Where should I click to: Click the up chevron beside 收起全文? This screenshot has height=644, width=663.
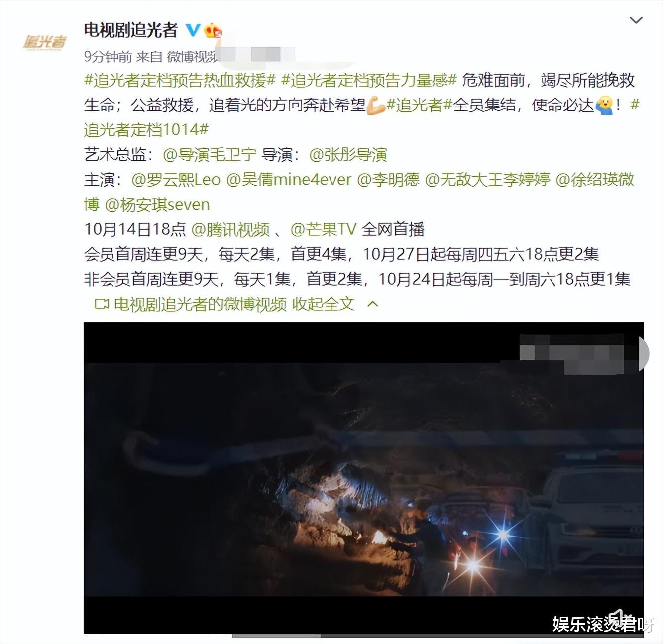[373, 304]
